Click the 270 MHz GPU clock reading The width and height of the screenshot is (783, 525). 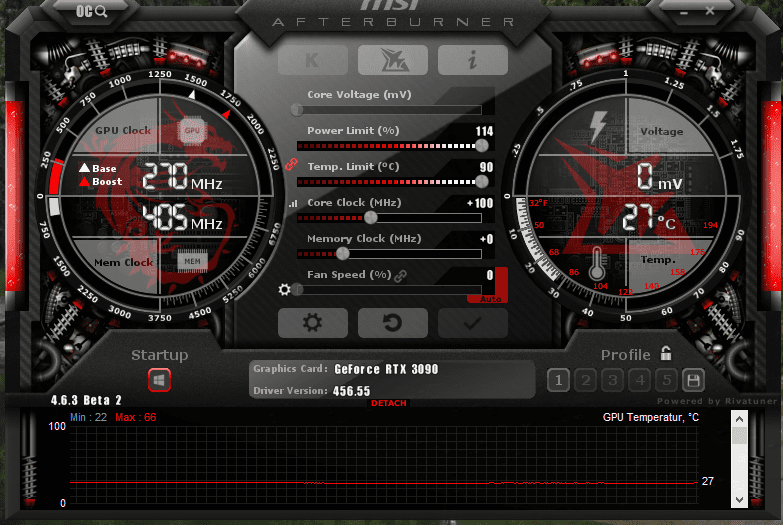182,176
